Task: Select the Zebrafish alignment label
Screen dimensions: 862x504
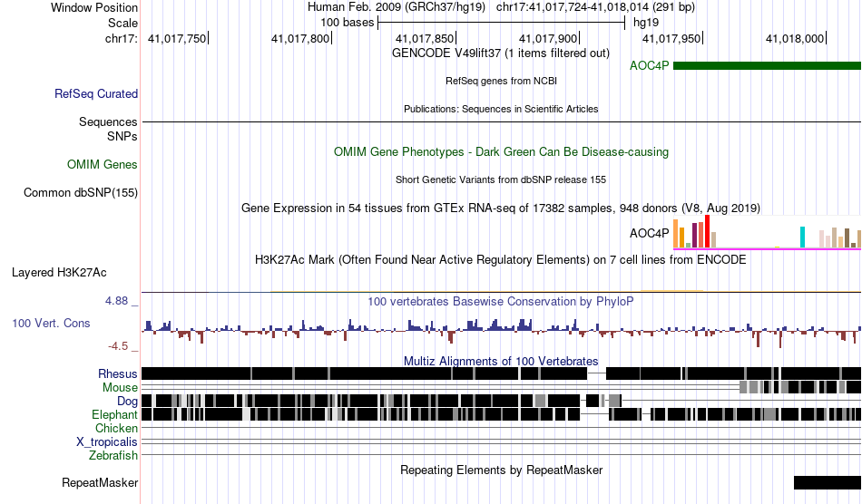Action: (x=113, y=456)
